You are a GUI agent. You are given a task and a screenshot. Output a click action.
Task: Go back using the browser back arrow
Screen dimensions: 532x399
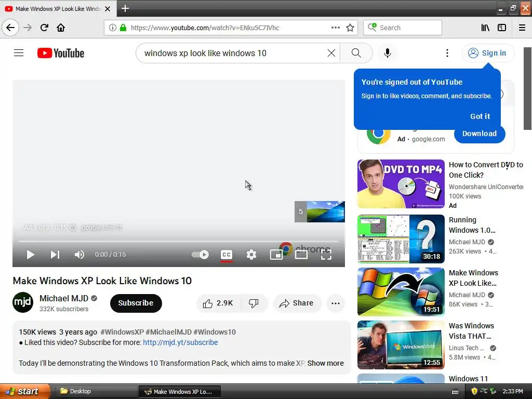tap(10, 28)
